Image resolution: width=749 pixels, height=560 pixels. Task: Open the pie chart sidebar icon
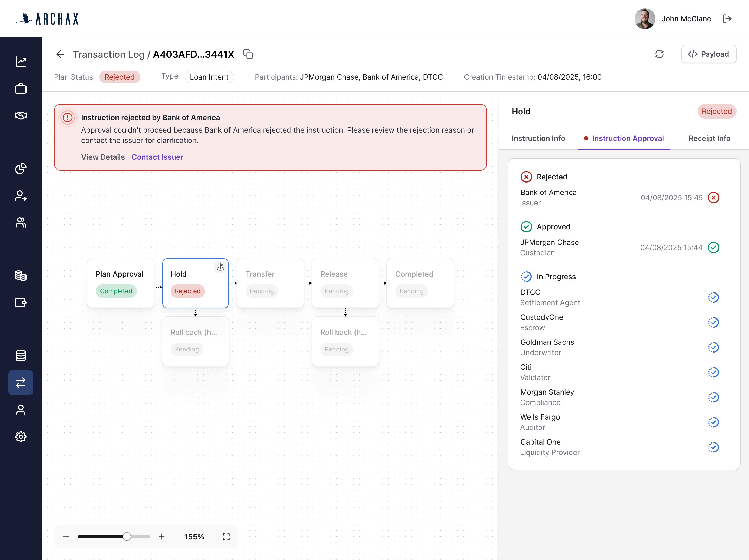pos(21,168)
